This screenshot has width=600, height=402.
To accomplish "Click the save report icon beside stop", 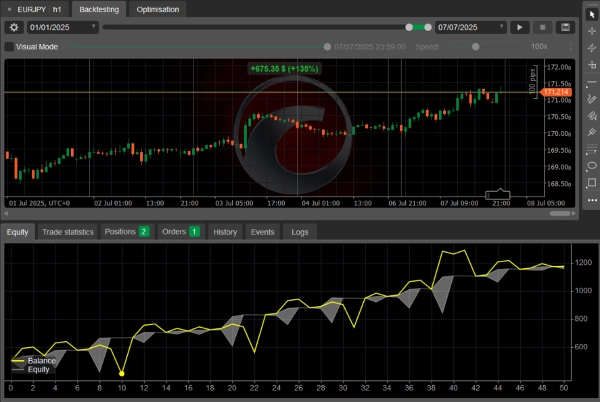I will pos(566,27).
